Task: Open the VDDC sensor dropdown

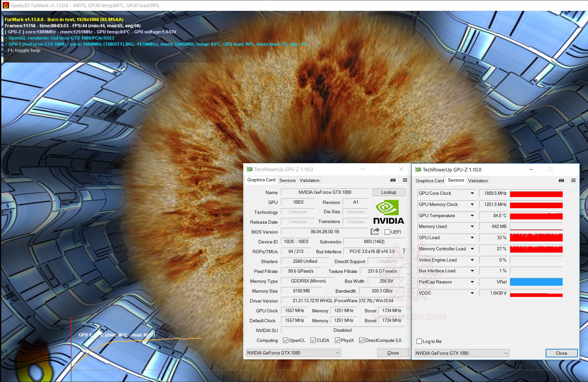Action: [x=472, y=293]
